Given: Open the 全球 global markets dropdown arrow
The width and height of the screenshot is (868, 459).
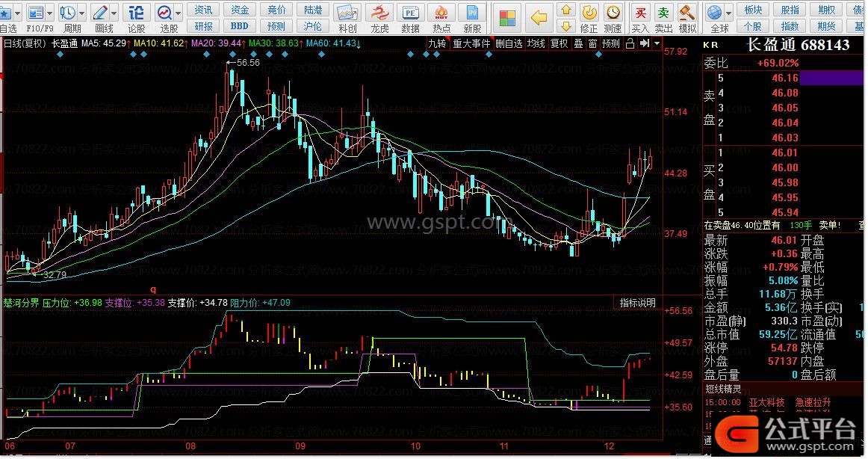Looking at the screenshot, I should (729, 13).
